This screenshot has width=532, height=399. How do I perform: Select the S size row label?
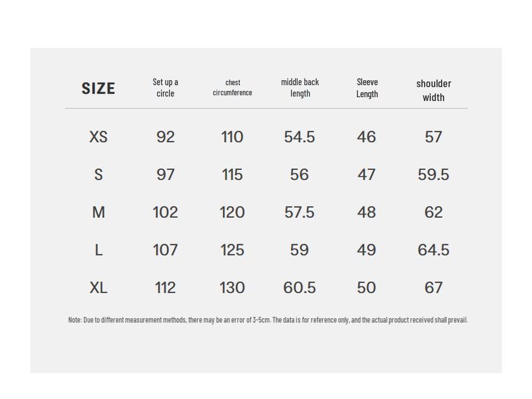click(99, 175)
